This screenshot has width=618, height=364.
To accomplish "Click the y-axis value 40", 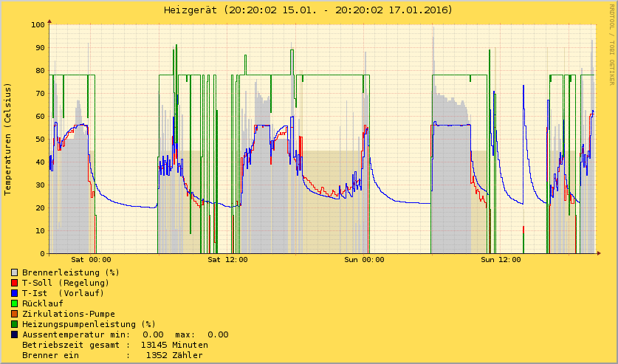I will pos(40,162).
